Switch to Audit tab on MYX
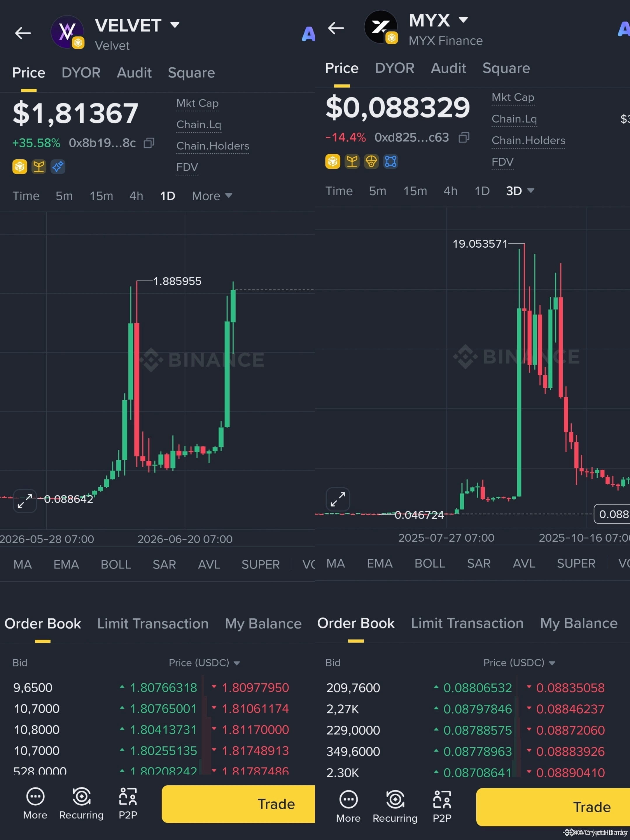Viewport: 630px width, 840px height. 448,68
